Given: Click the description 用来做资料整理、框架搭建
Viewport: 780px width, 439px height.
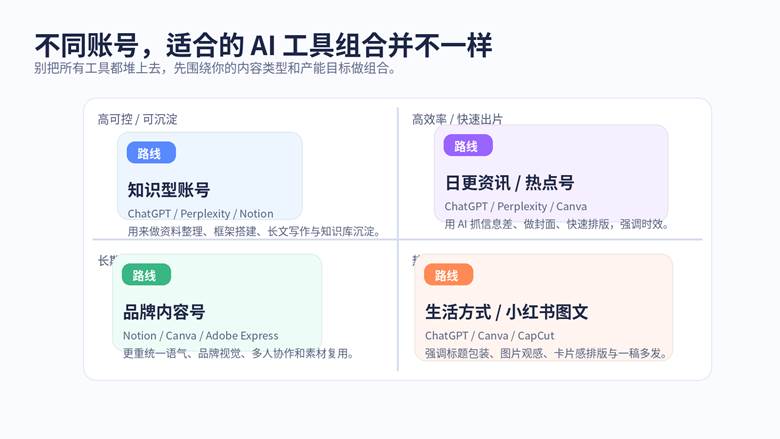Looking at the screenshot, I should 253,231.
